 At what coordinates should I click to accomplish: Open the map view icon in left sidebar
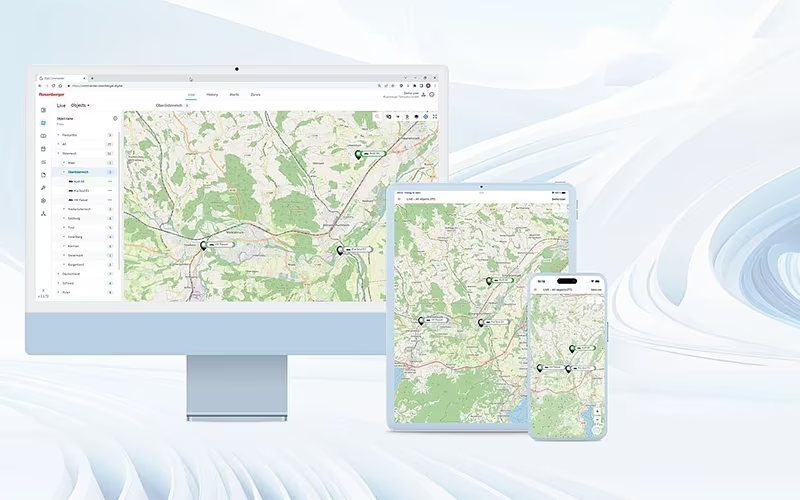tap(43, 123)
